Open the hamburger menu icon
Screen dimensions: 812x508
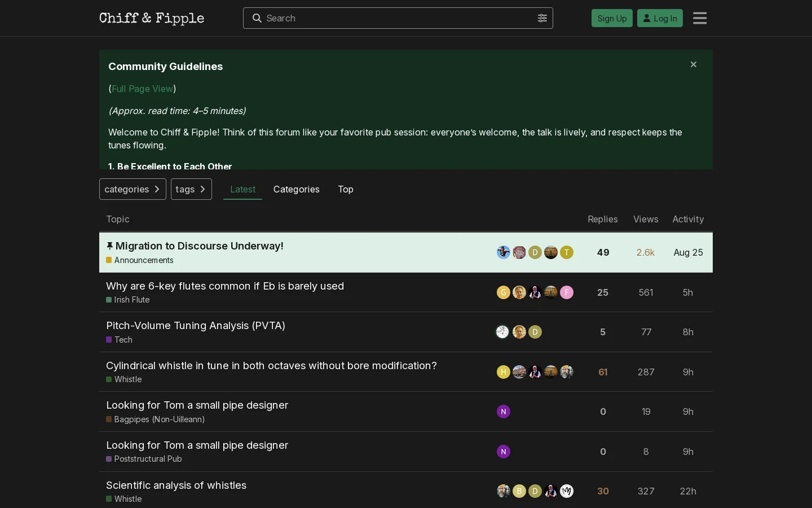click(x=700, y=18)
